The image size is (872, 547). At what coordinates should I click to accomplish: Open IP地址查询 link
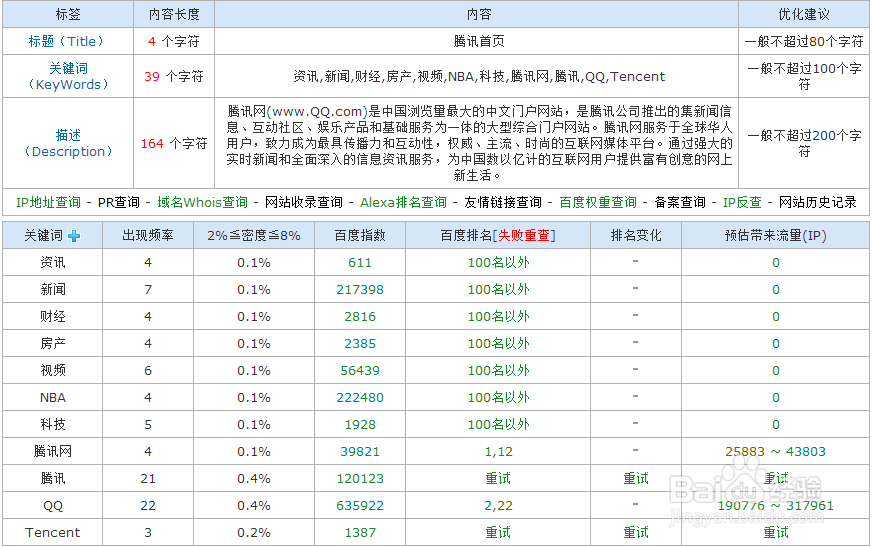(48, 202)
